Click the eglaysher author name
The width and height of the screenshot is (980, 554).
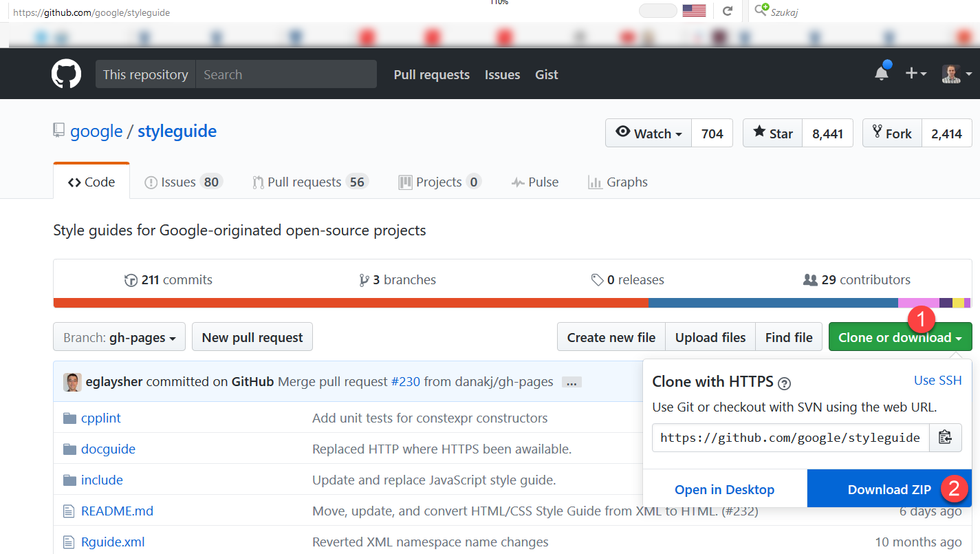[114, 382]
